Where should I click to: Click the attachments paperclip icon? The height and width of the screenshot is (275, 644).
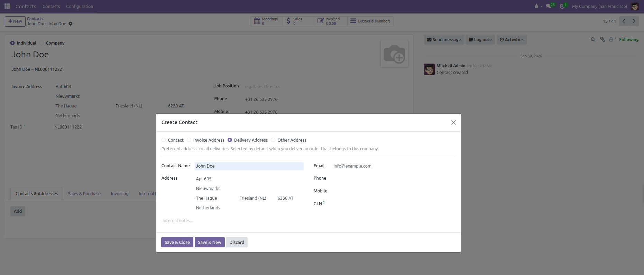click(x=602, y=40)
